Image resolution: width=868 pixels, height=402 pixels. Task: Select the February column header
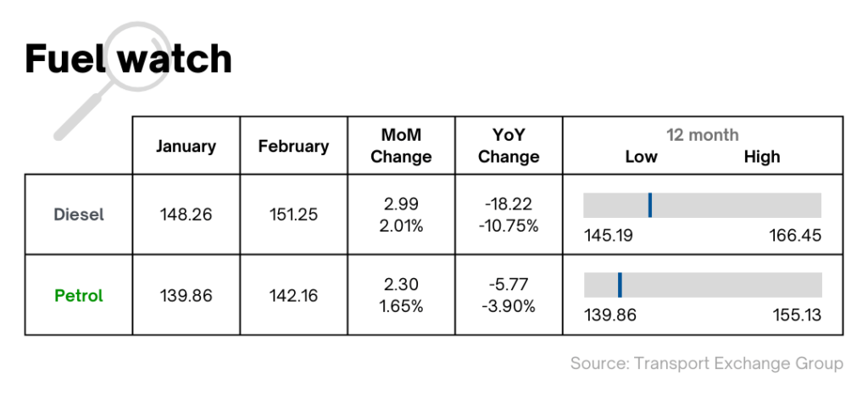click(293, 146)
